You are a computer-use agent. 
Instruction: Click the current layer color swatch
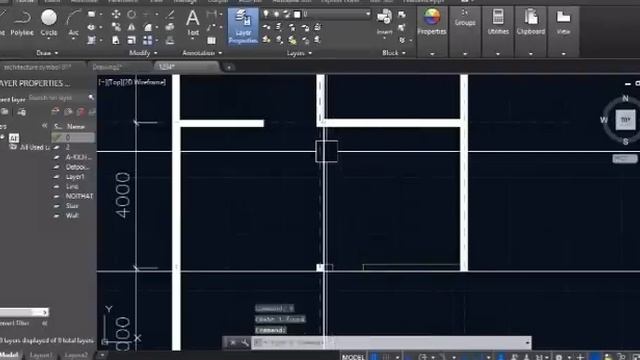(297, 14)
